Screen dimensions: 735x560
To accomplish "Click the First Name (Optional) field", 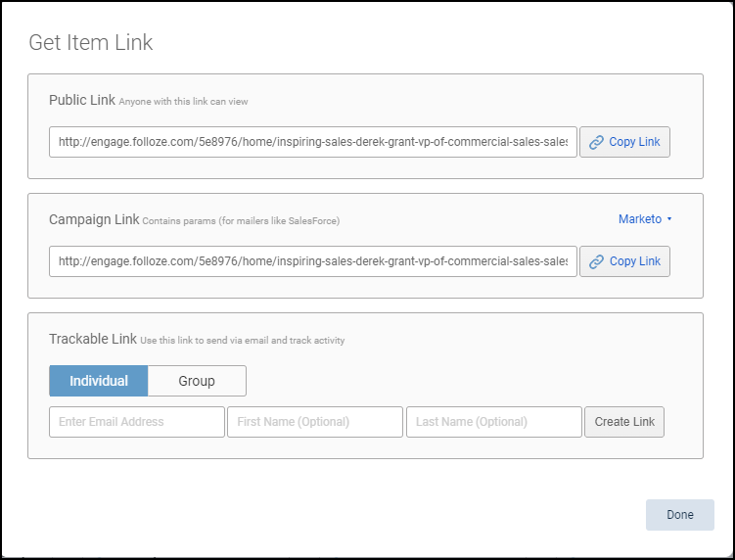I will (315, 422).
